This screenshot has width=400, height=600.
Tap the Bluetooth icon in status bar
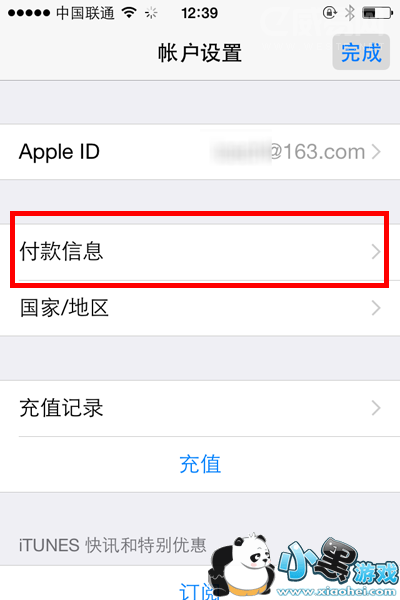click(349, 13)
